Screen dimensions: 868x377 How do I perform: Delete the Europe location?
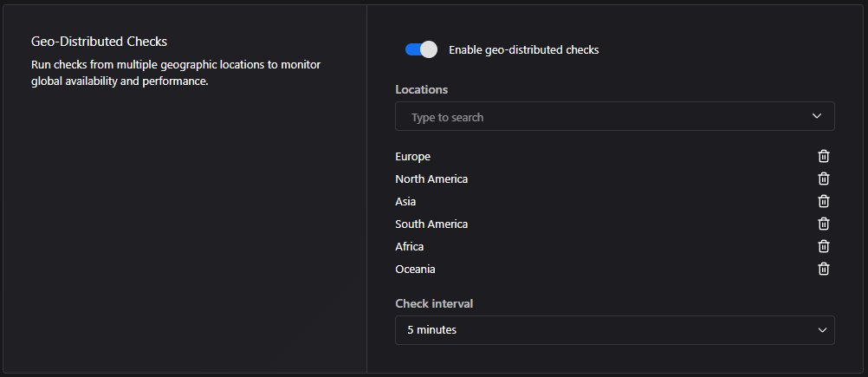pos(824,156)
